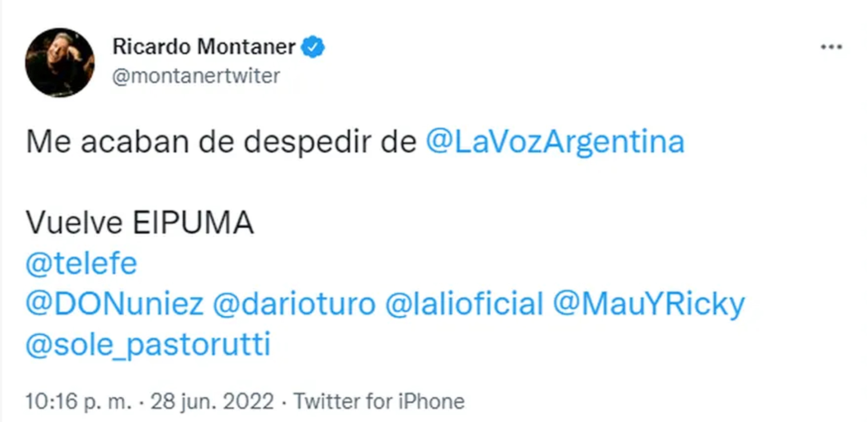The width and height of the screenshot is (868, 422).
Task: Select the phrase Vuelve ElPUMA
Action: pyautogui.click(x=140, y=222)
